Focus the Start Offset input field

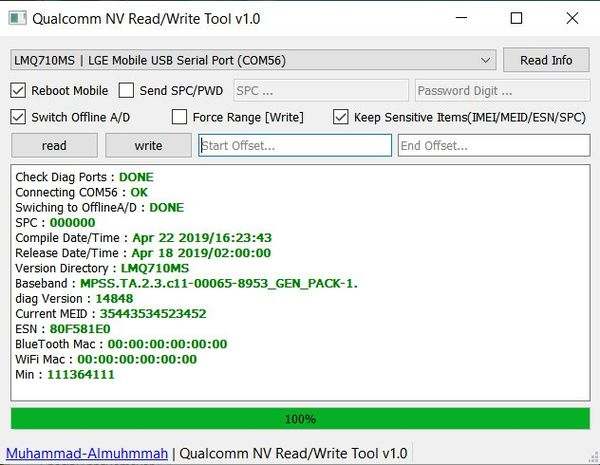coord(295,145)
